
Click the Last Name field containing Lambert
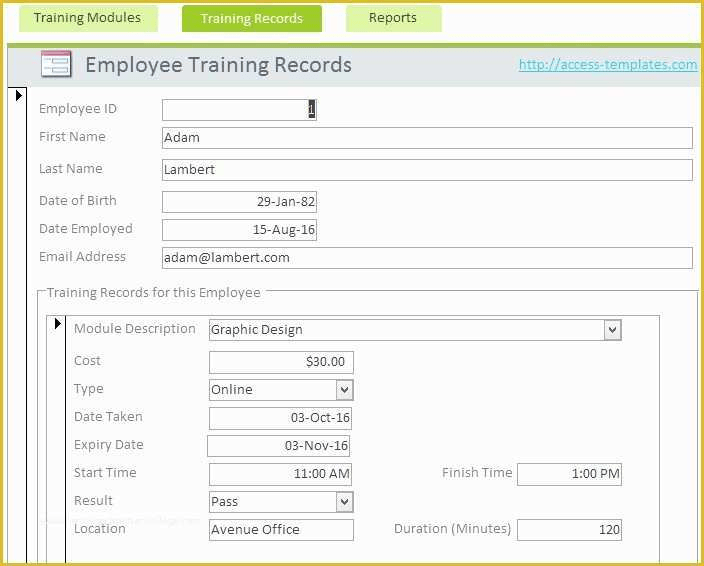(x=427, y=170)
